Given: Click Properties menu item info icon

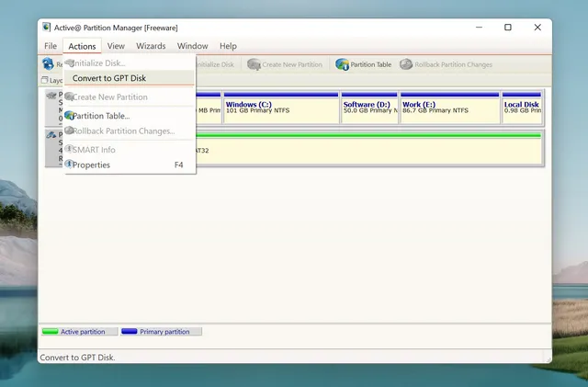Looking at the screenshot, I should click(69, 164).
